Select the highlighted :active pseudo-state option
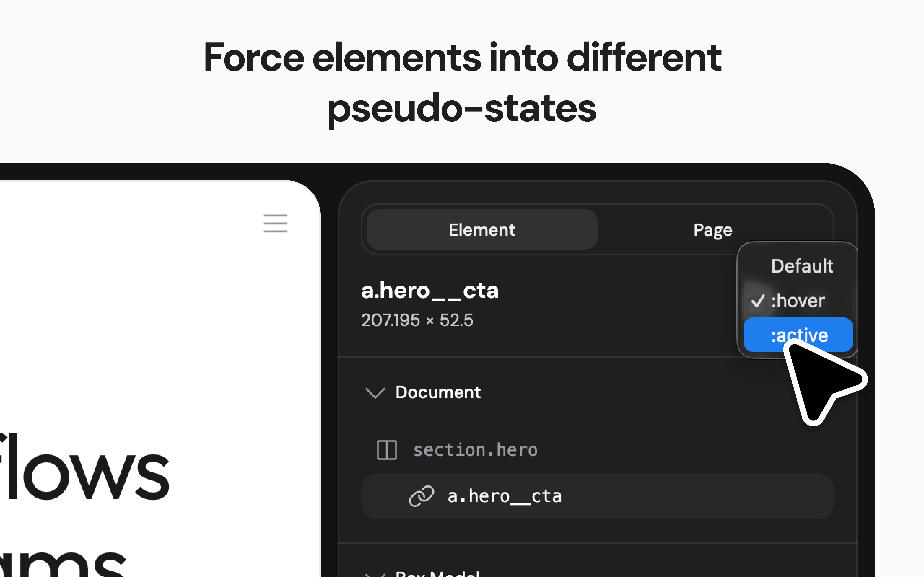 (798, 335)
